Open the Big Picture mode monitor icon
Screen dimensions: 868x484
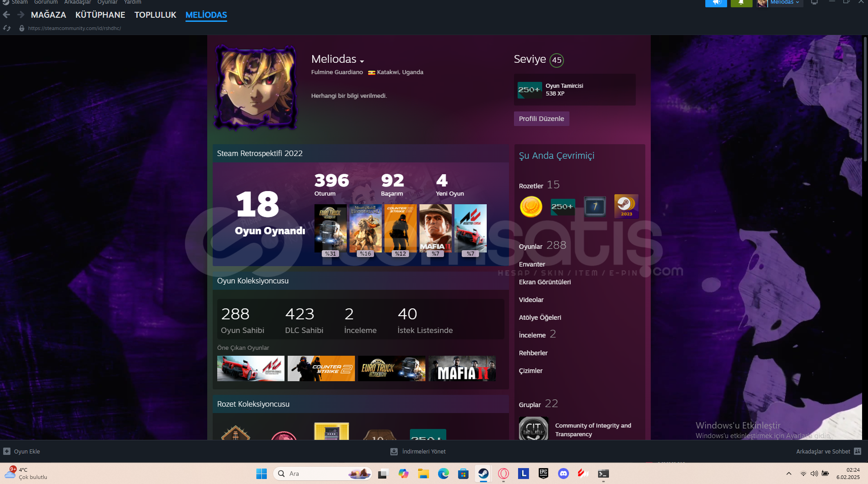[814, 2]
